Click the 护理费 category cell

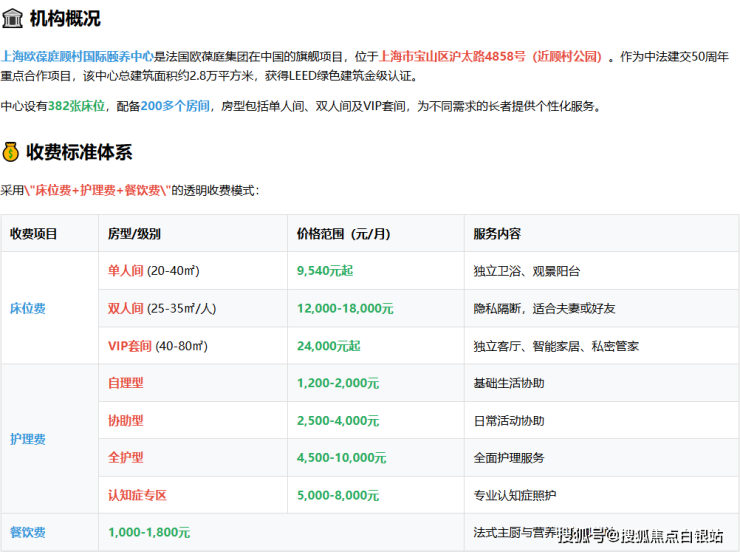coord(28,439)
